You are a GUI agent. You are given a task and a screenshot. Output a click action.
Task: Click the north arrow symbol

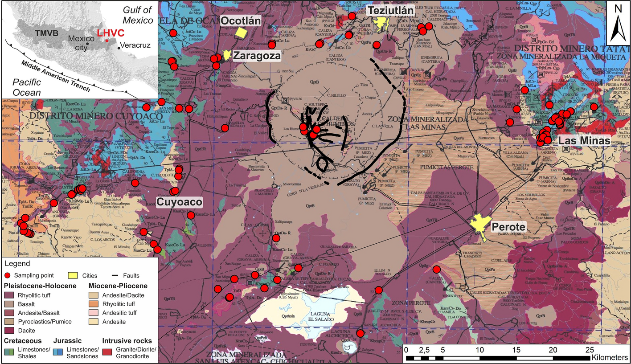click(618, 24)
